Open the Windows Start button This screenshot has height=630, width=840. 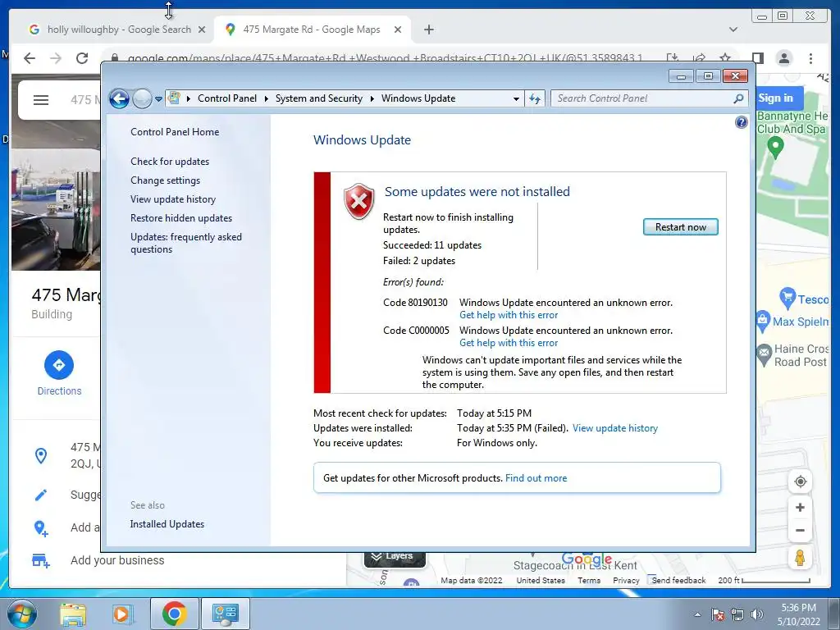21,614
